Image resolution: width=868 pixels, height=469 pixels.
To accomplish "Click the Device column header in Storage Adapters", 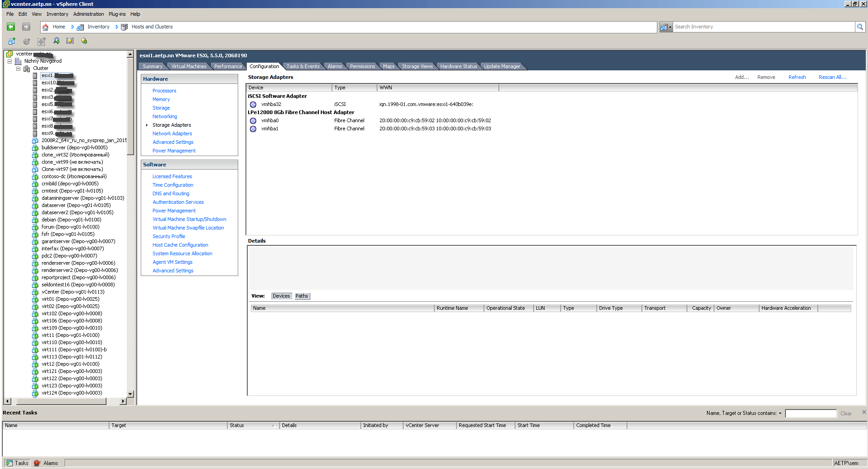I will point(289,88).
